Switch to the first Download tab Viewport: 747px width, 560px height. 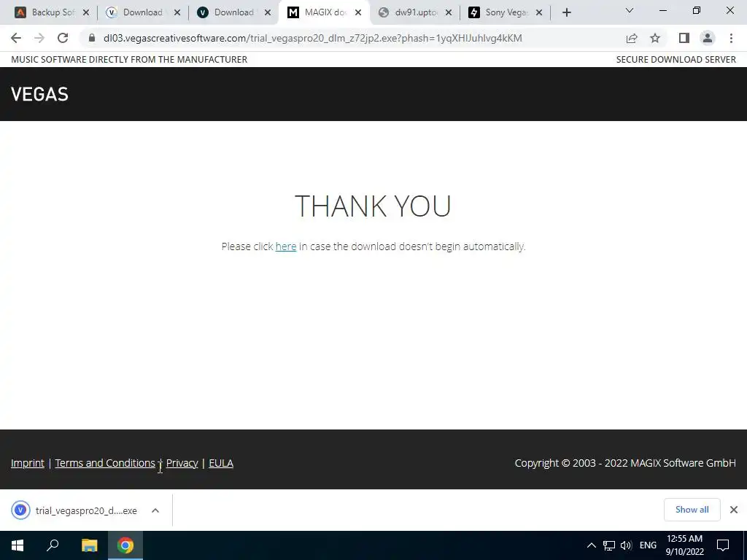click(138, 12)
